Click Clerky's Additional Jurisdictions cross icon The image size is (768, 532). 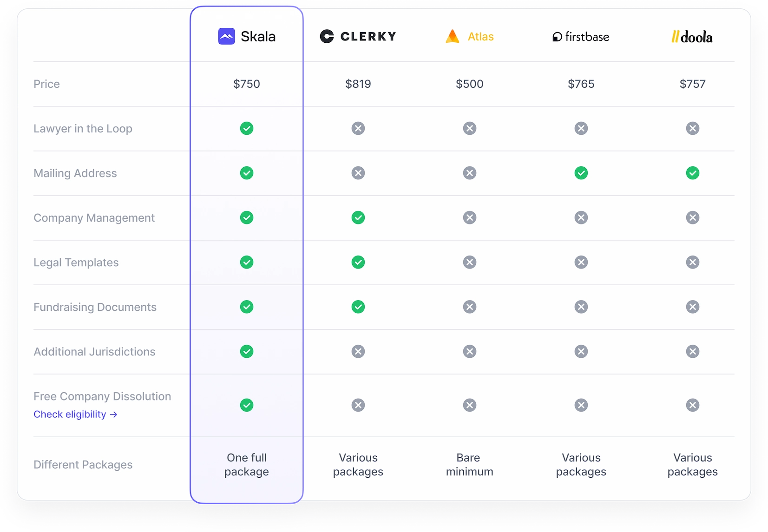tap(358, 351)
